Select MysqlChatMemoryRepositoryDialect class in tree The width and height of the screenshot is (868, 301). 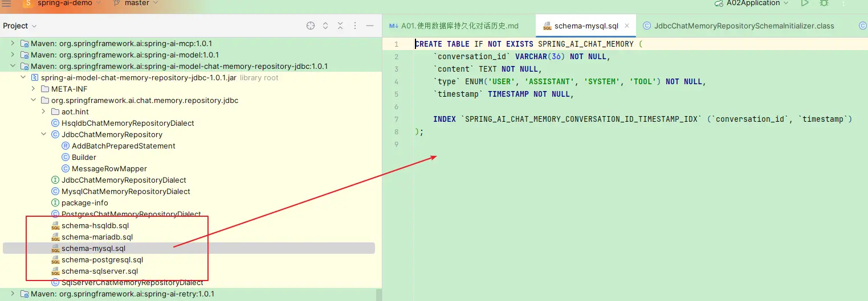125,191
